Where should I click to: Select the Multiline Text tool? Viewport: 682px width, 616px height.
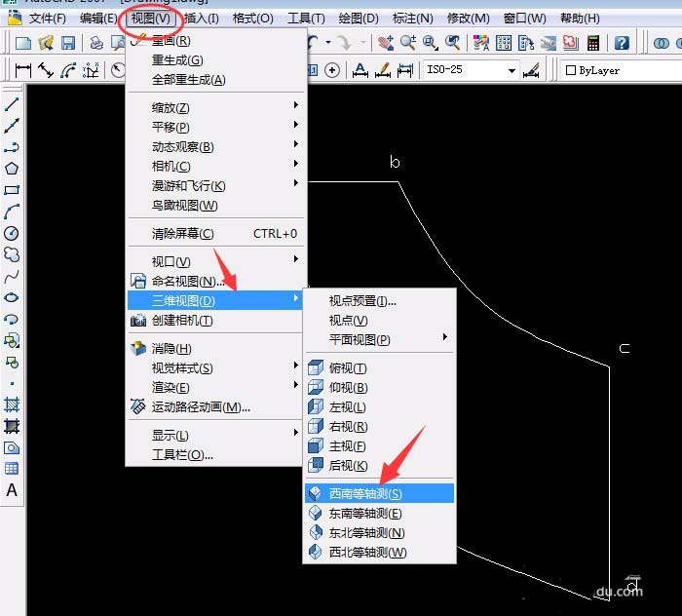(12, 490)
